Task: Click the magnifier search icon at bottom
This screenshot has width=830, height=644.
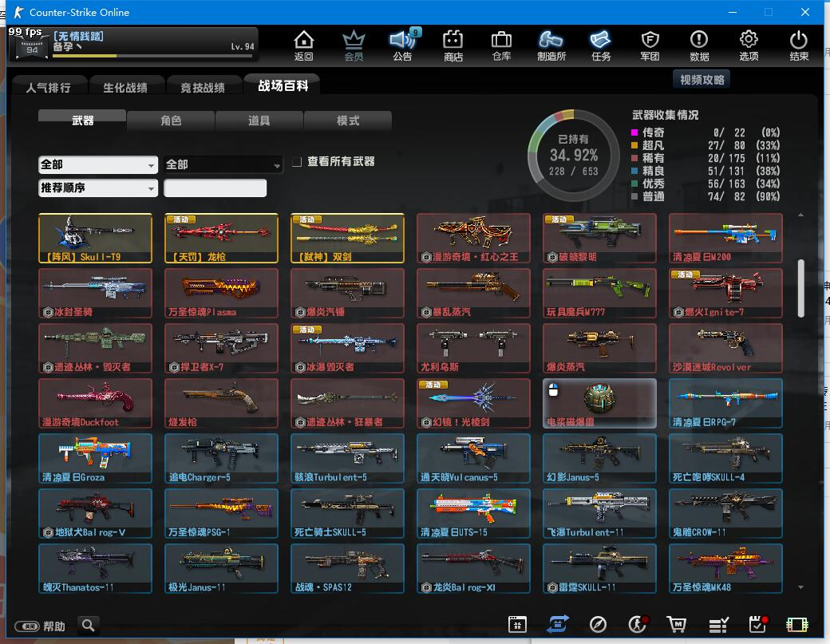Action: [x=89, y=626]
